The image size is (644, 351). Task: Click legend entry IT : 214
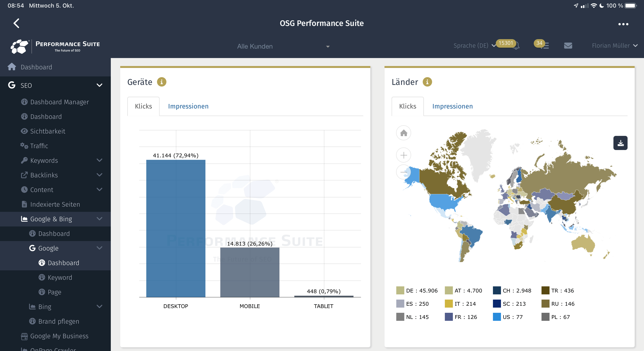[x=461, y=304]
